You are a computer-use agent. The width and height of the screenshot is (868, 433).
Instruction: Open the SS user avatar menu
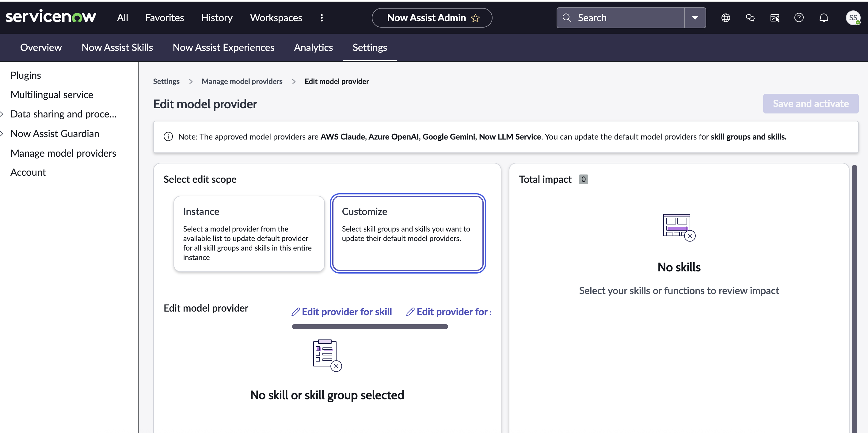click(853, 18)
